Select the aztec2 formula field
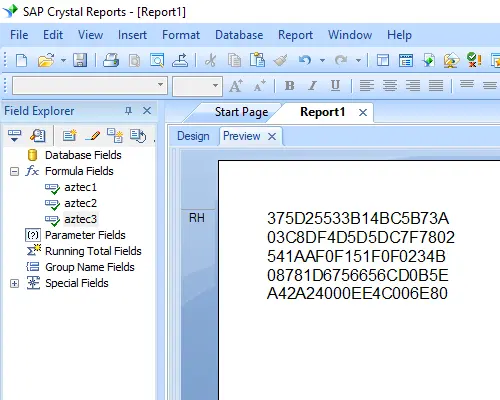Image resolution: width=500 pixels, height=400 pixels. (x=80, y=203)
